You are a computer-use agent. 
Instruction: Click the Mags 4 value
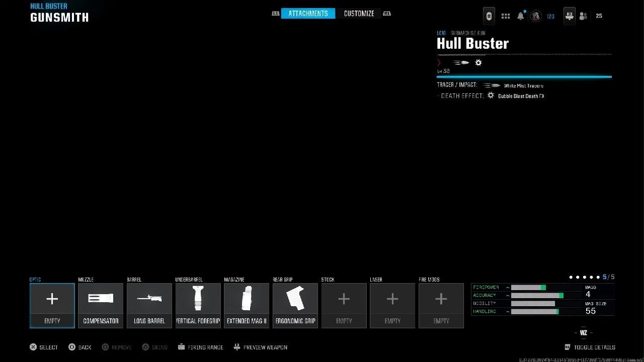click(x=588, y=294)
